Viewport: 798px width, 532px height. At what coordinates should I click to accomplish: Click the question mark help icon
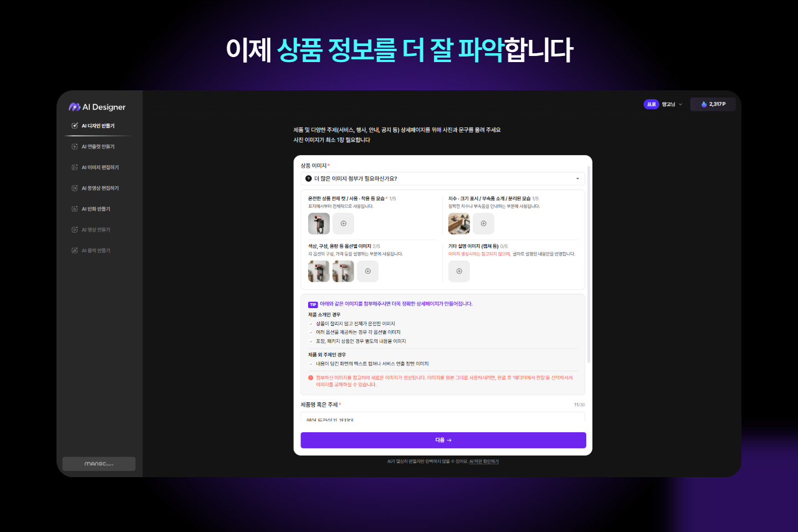point(309,178)
